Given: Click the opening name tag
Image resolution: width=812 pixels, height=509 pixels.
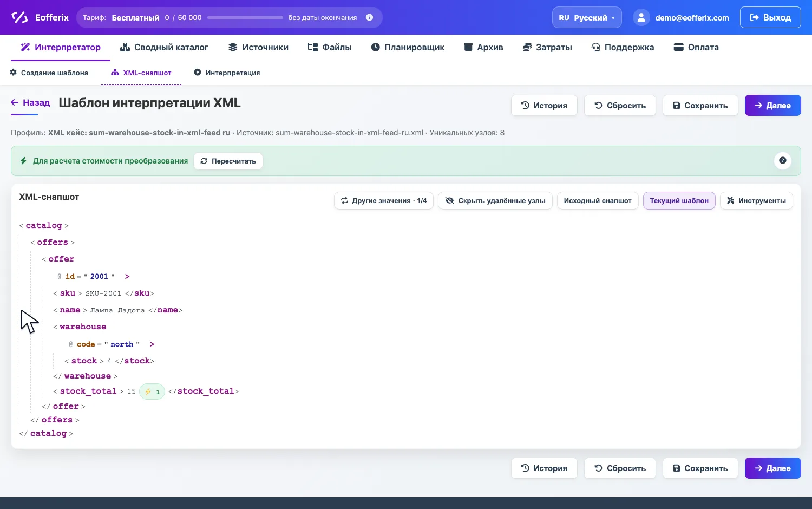Looking at the screenshot, I should [70, 310].
